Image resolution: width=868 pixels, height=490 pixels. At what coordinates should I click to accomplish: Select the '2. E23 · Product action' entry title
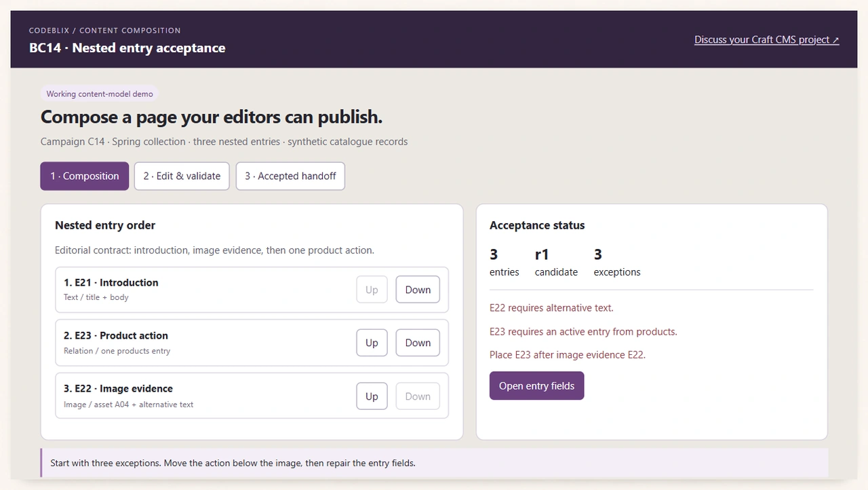[116, 335]
